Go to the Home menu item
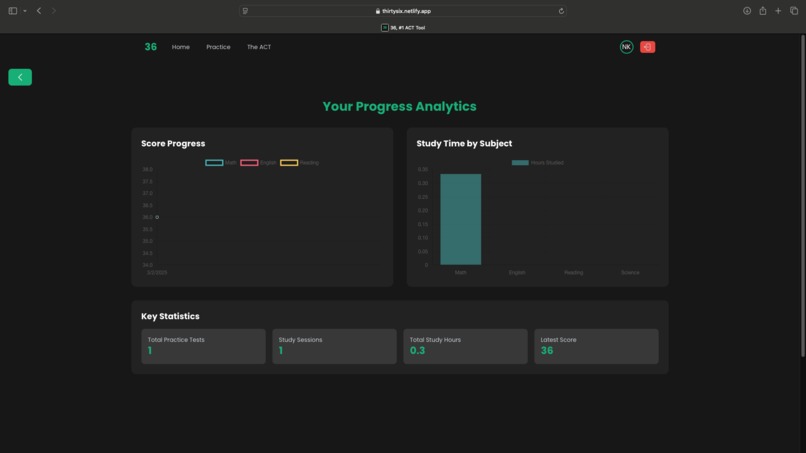The image size is (806, 453). tap(180, 47)
